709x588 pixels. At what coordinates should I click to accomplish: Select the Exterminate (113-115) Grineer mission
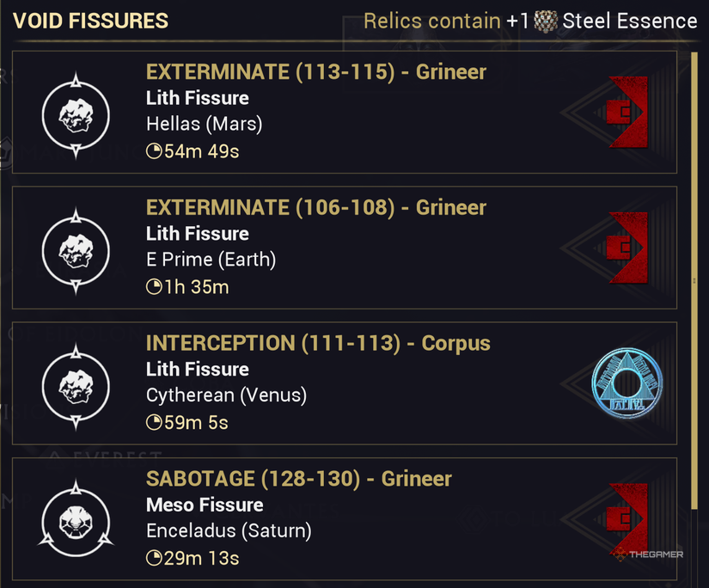315,72
